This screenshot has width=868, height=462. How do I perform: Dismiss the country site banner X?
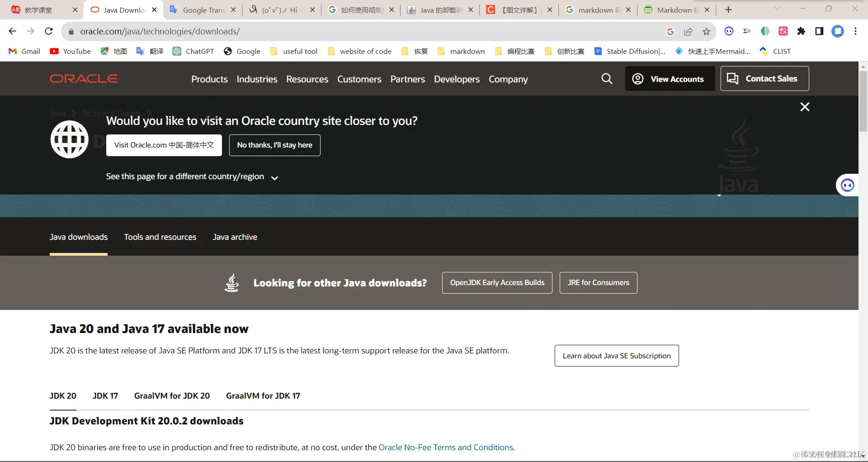point(805,107)
